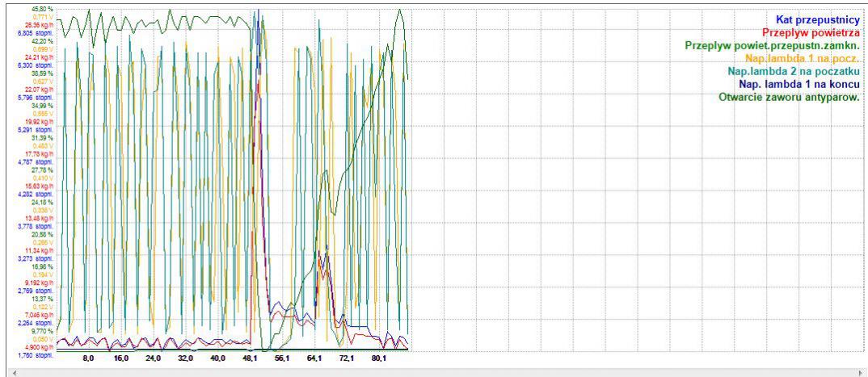Image resolution: width=868 pixels, height=377 pixels.
Task: Click the left arrow of horizontal scrollbar
Action: point(15,373)
